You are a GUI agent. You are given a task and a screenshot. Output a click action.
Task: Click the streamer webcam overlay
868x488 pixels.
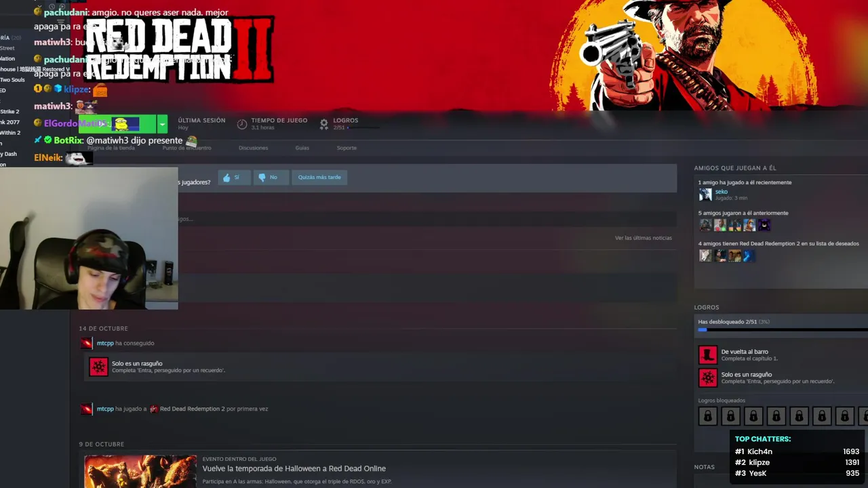click(x=89, y=239)
